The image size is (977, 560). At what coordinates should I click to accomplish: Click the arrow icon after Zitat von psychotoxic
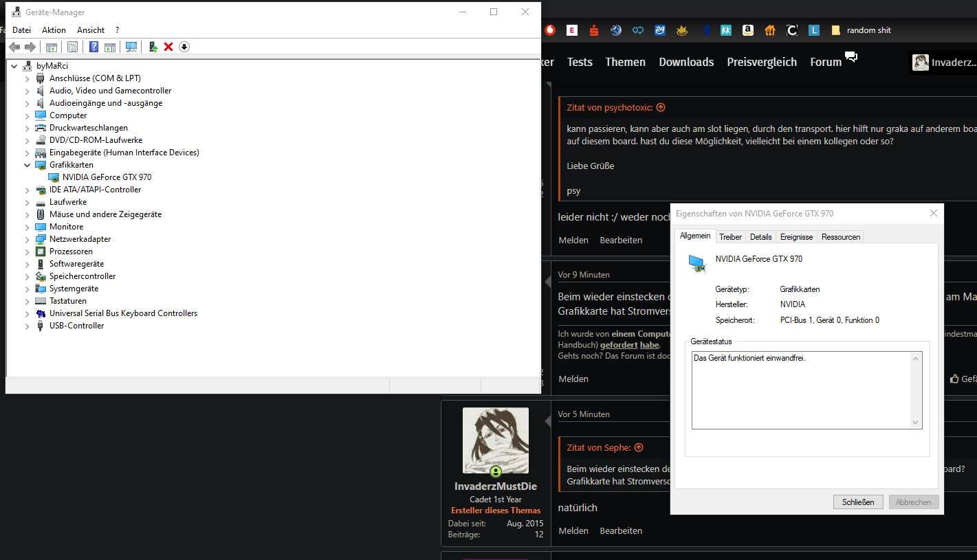coord(661,107)
